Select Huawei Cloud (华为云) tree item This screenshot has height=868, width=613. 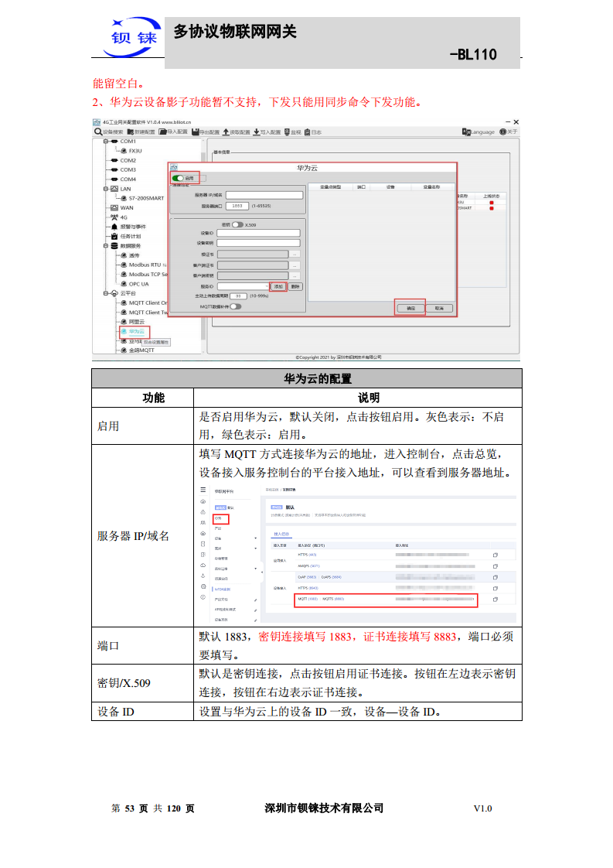[x=137, y=331]
